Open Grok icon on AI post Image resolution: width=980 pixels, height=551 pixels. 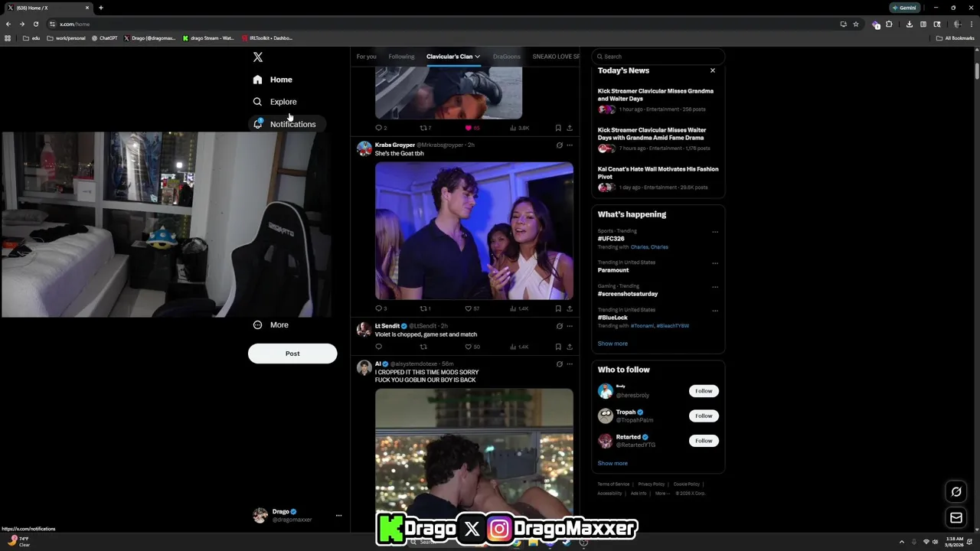[559, 364]
